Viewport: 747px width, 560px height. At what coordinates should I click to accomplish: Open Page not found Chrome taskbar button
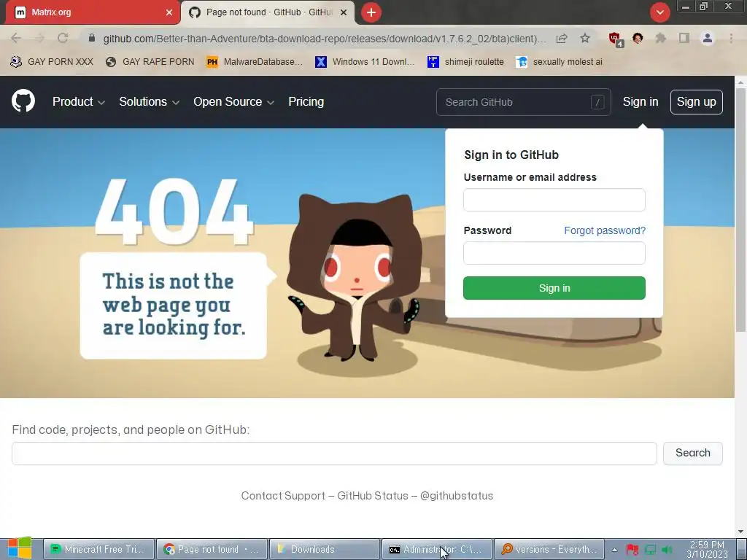pos(212,549)
